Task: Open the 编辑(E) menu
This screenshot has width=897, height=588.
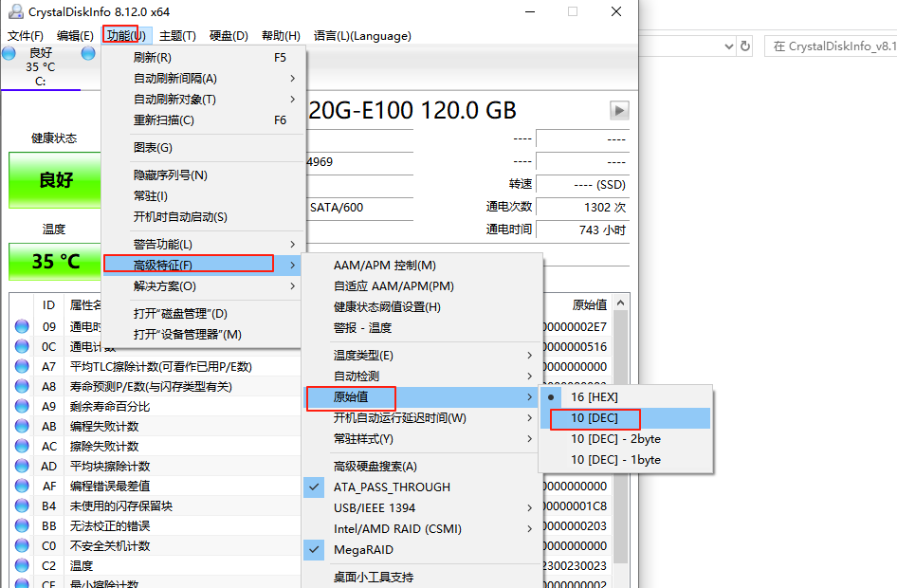Action: tap(75, 35)
